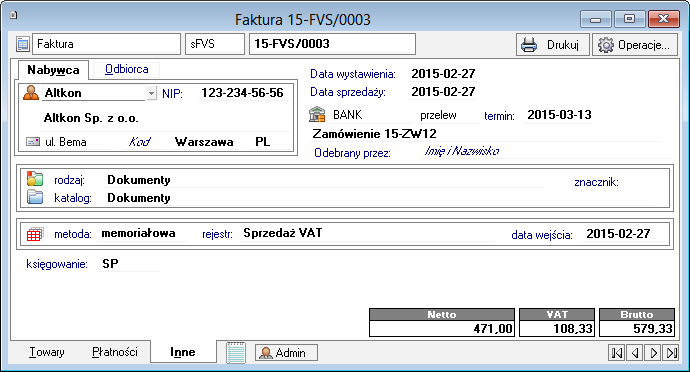The image size is (690, 372).
Task: Click the katalog blue folder icon
Action: pyautogui.click(x=35, y=197)
